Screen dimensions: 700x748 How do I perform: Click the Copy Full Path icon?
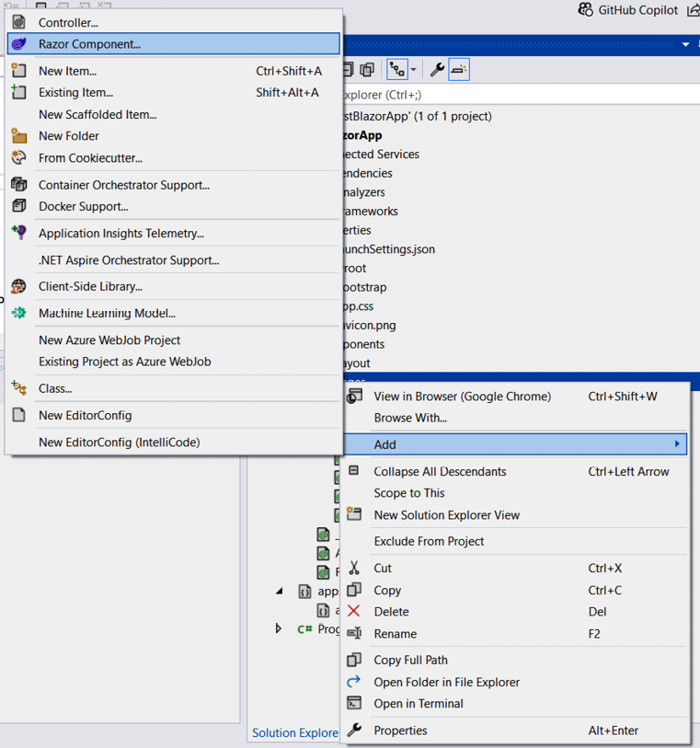coord(354,660)
